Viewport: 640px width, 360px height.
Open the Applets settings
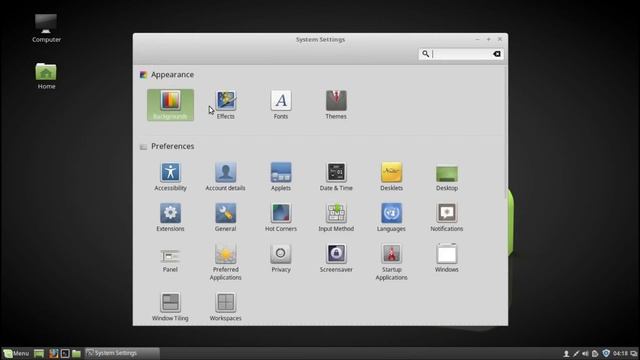[x=281, y=177]
